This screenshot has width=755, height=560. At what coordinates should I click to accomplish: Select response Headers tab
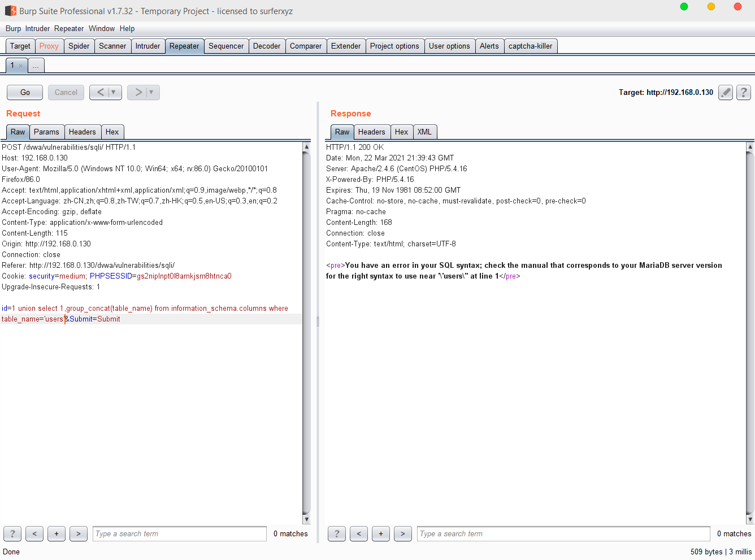coord(372,132)
